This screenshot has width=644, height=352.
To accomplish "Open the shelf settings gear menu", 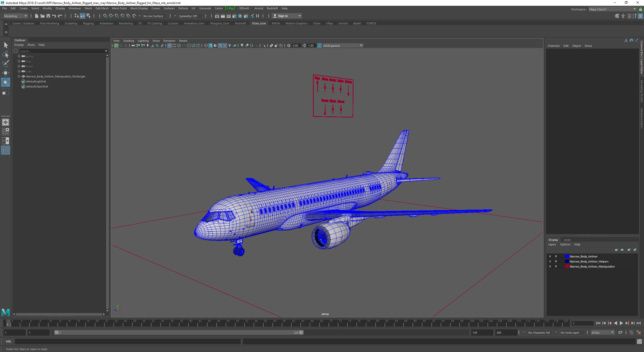I will [x=6, y=32].
